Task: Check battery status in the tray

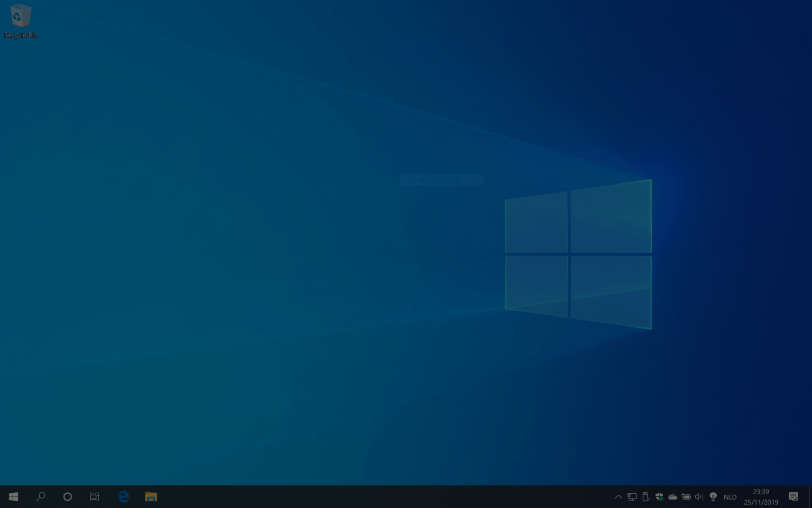Action: pyautogui.click(x=686, y=497)
